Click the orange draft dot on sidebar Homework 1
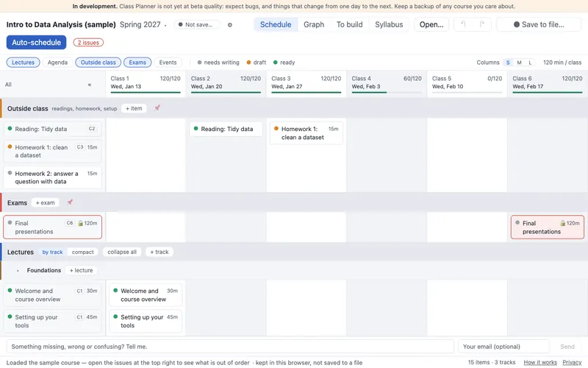Screen dimensions: 588x368 tap(10, 146)
